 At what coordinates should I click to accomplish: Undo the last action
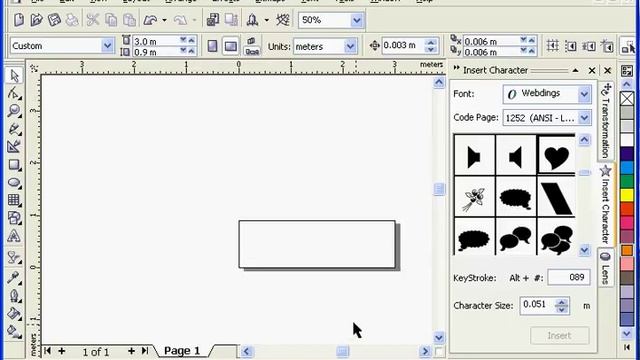click(150, 20)
